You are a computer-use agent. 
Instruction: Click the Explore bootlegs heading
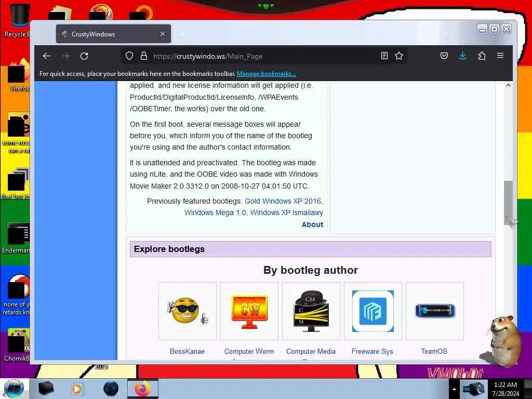tap(169, 249)
